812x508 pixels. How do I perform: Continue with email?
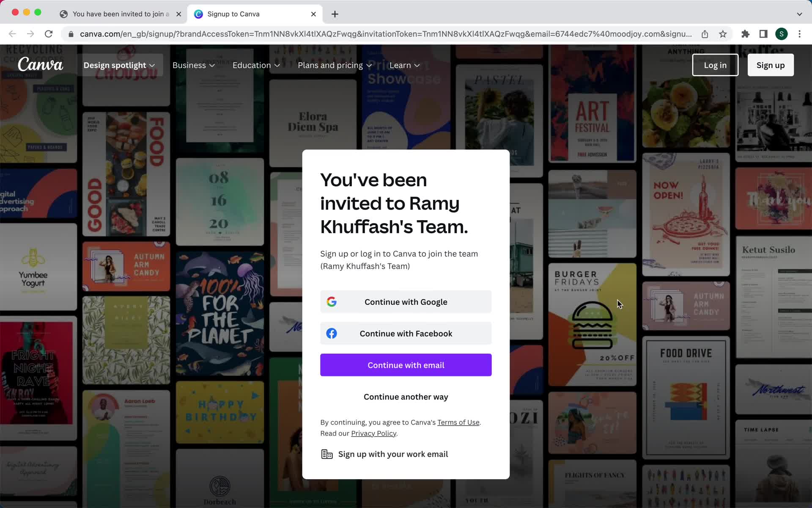point(406,365)
